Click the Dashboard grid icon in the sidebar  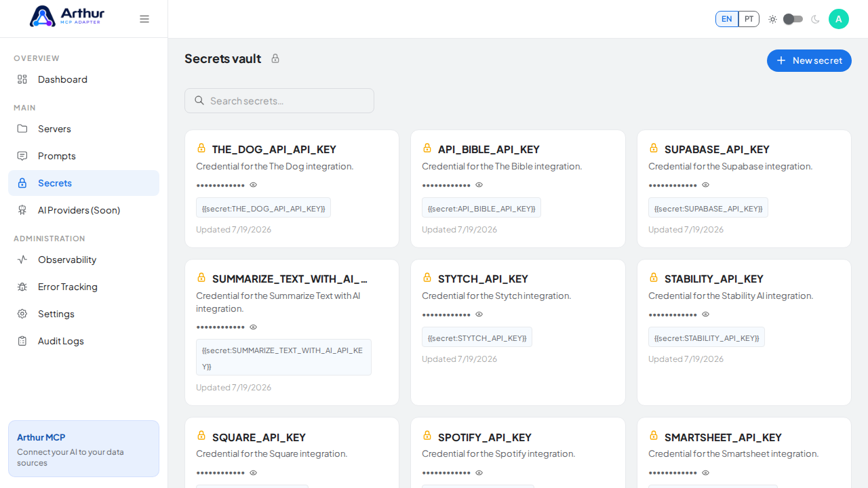22,79
